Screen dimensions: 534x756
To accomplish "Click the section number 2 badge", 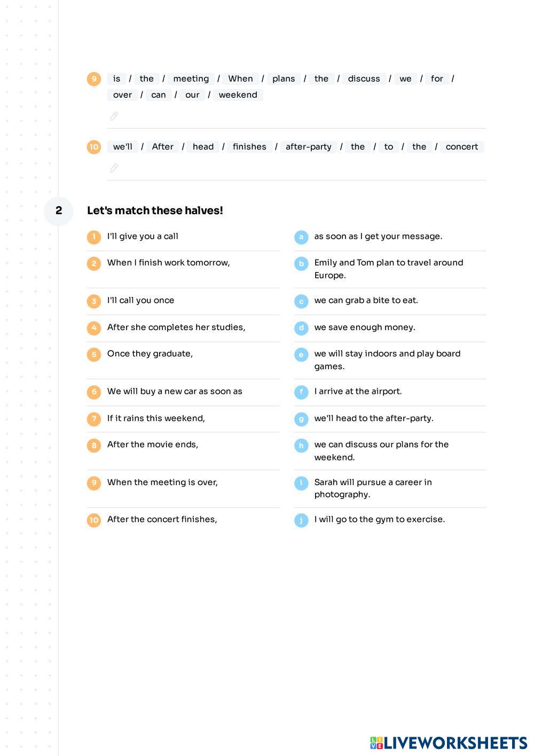I will (x=59, y=211).
